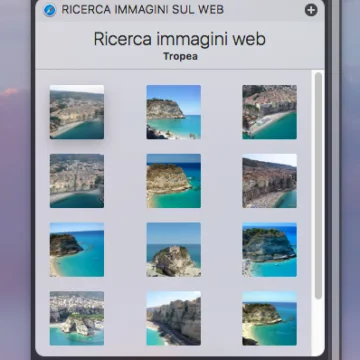The width and height of the screenshot is (360, 360).
Task: Click the plus button to add widget
Action: tap(311, 10)
